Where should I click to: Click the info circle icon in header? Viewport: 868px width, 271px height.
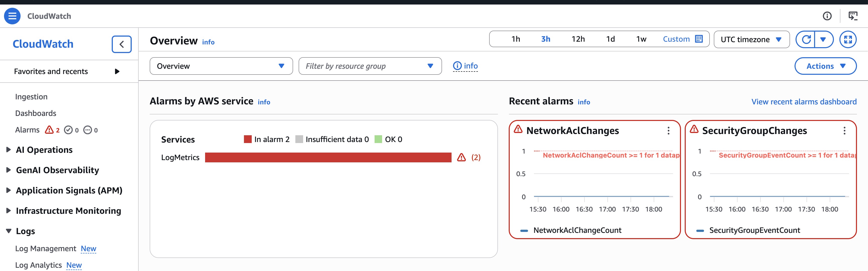click(827, 16)
